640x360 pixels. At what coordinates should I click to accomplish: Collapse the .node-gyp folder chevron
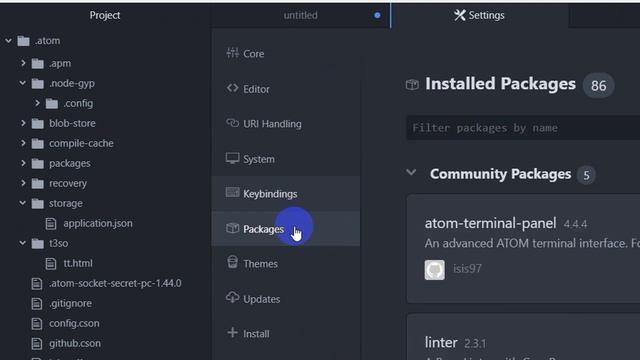pos(23,83)
